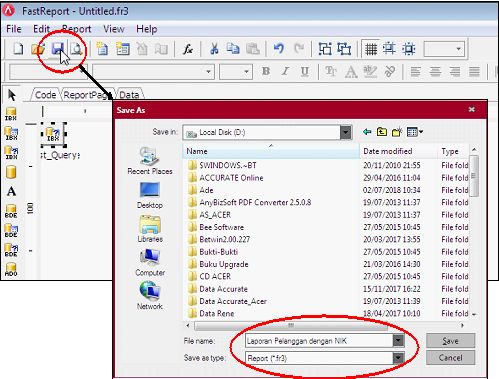
Task: Switch to the Code tab
Action: [x=45, y=95]
